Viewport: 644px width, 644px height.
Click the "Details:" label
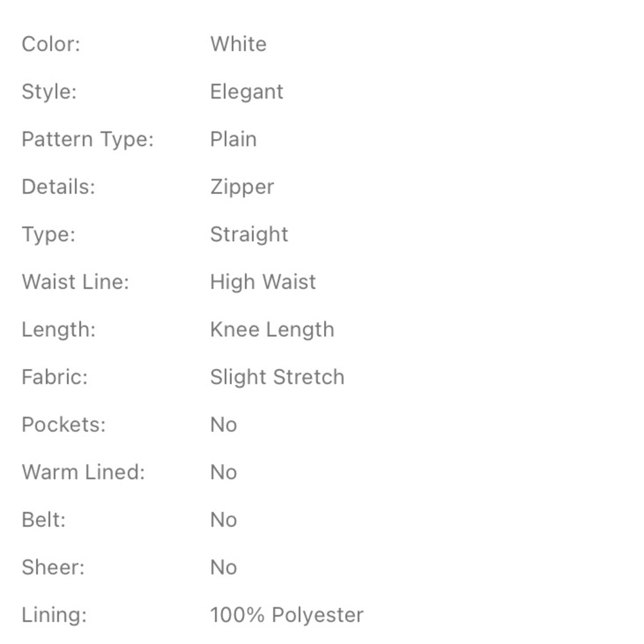(x=58, y=187)
